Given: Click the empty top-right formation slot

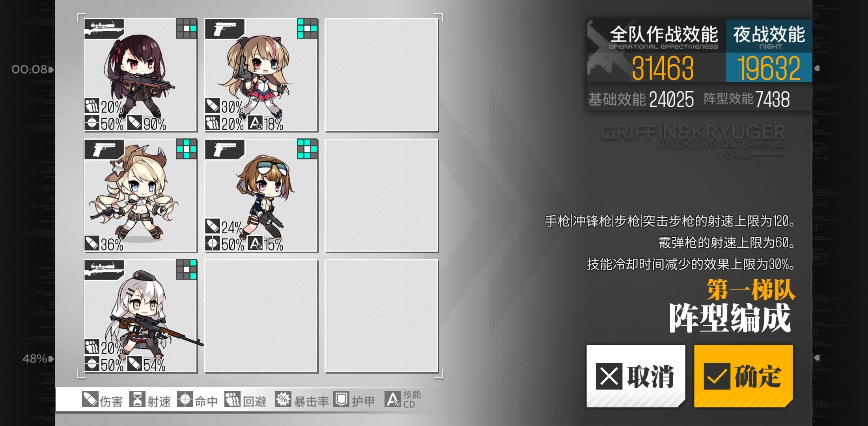Looking at the screenshot, I should [381, 75].
